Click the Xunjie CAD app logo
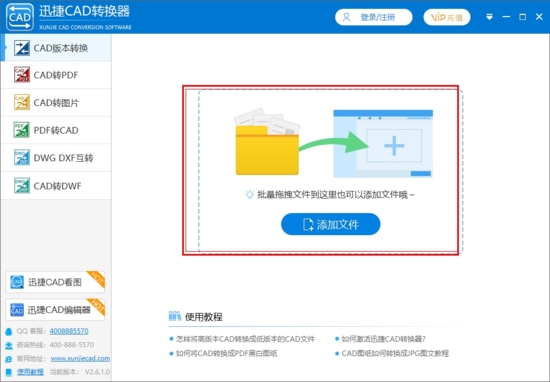The image size is (550, 382). [x=20, y=17]
